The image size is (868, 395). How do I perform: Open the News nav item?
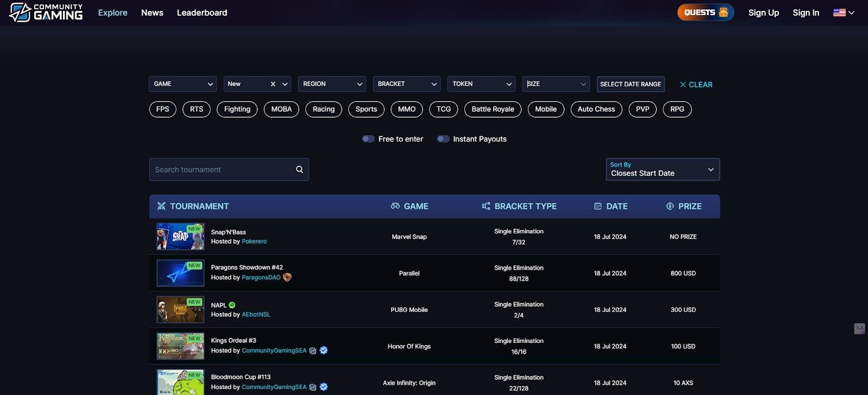coord(152,12)
